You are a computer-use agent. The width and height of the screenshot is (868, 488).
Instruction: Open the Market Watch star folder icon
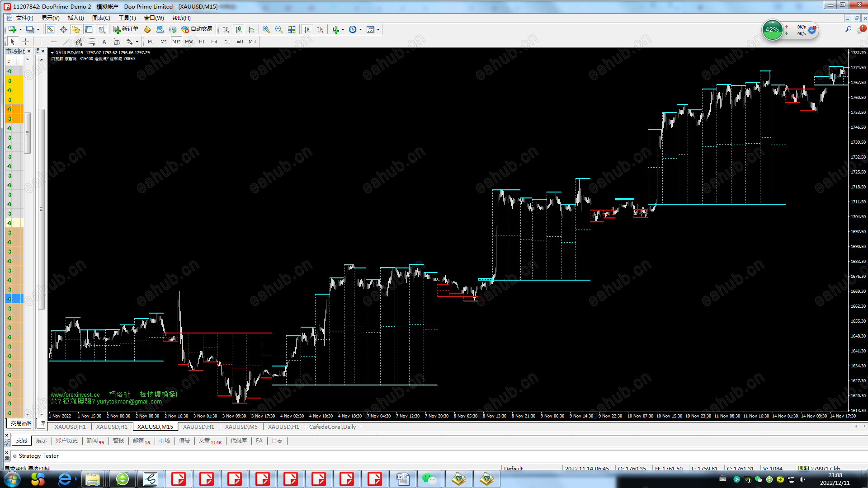76,29
